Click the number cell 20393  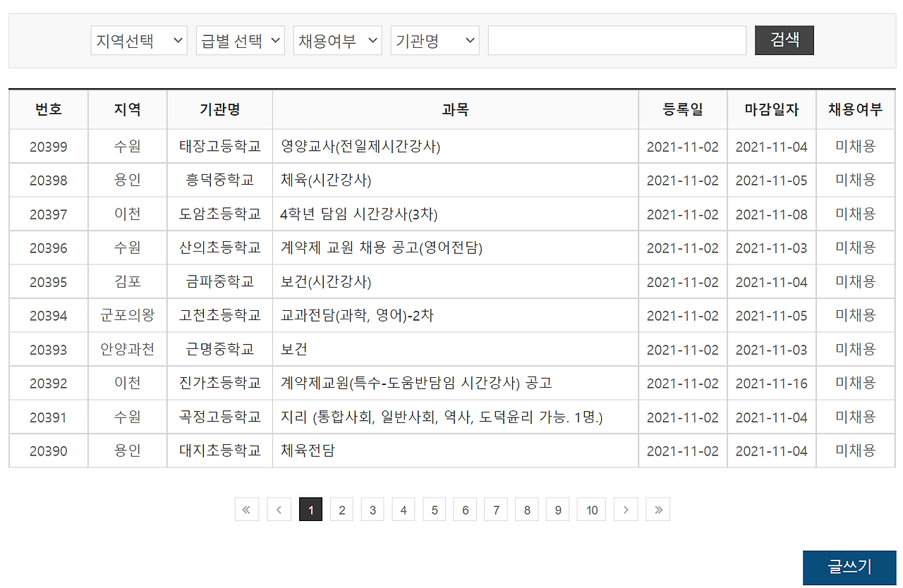(49, 350)
